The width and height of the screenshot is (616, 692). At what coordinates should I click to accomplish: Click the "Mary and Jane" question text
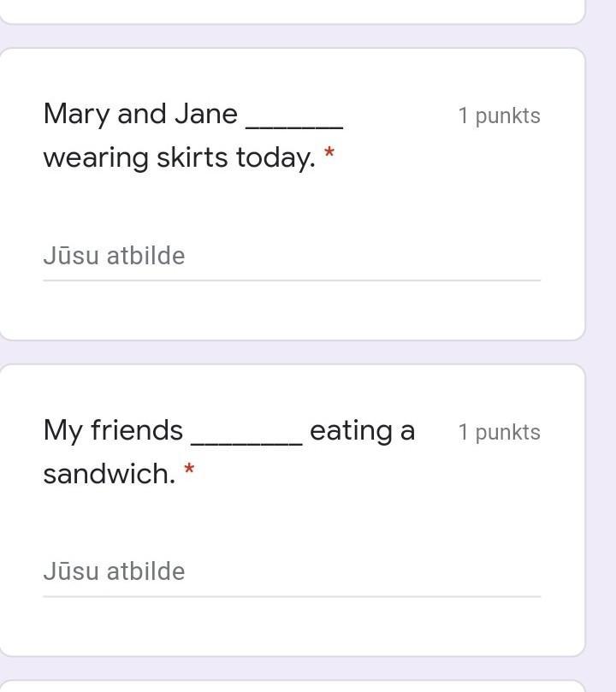(140, 115)
